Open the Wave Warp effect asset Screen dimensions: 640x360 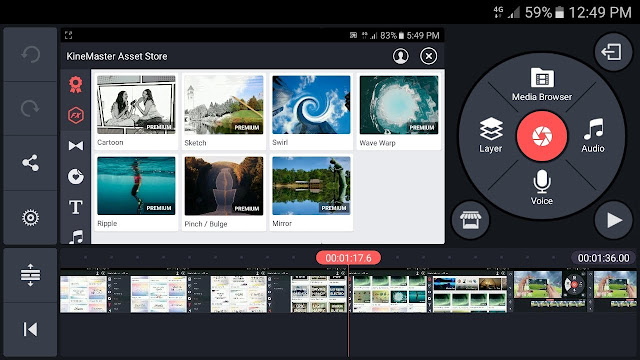click(399, 111)
